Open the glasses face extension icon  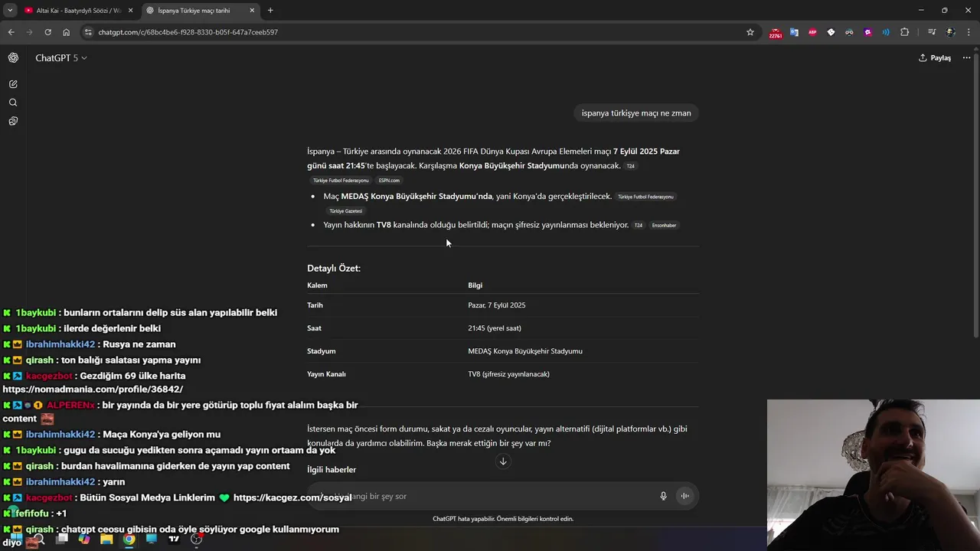[x=849, y=32]
